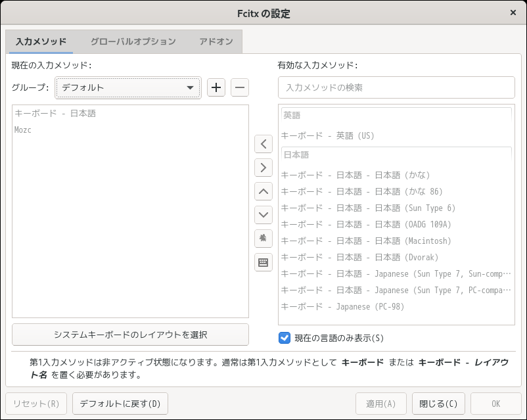Screen dimensions: 527x420
Task: Select キーボード - Japanese (PC-98) entry
Action: (396, 307)
